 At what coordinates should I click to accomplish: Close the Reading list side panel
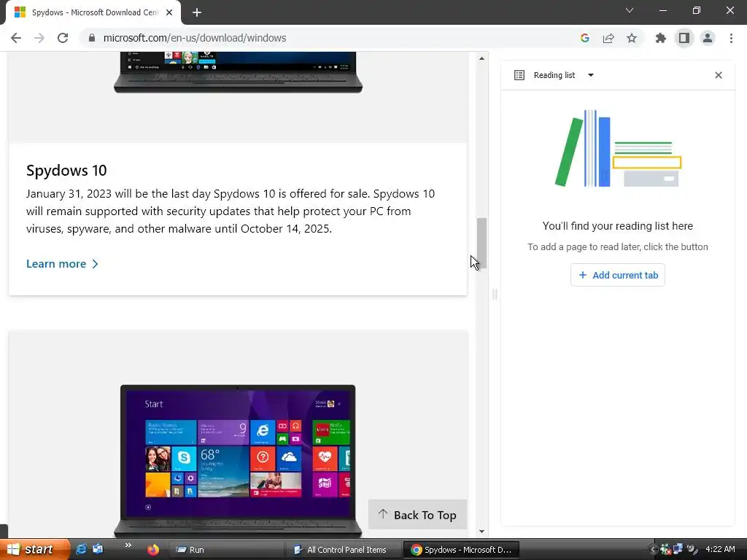tap(719, 75)
